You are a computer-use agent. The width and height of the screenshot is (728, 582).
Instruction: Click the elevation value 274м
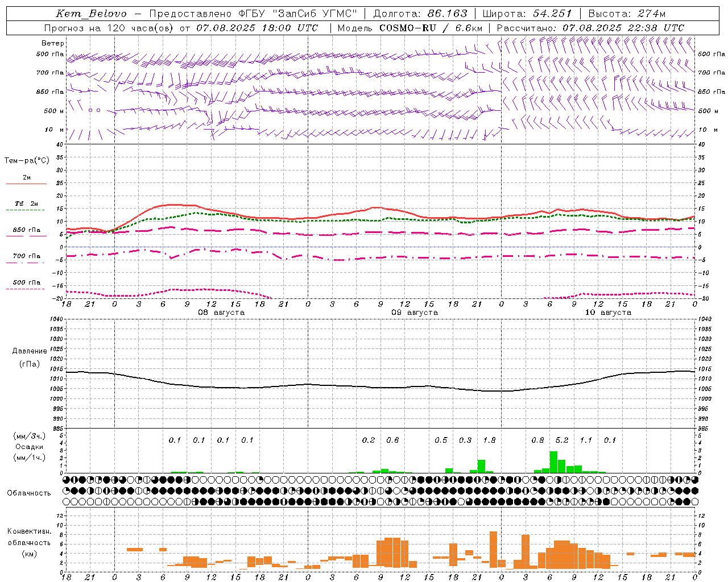(652, 13)
